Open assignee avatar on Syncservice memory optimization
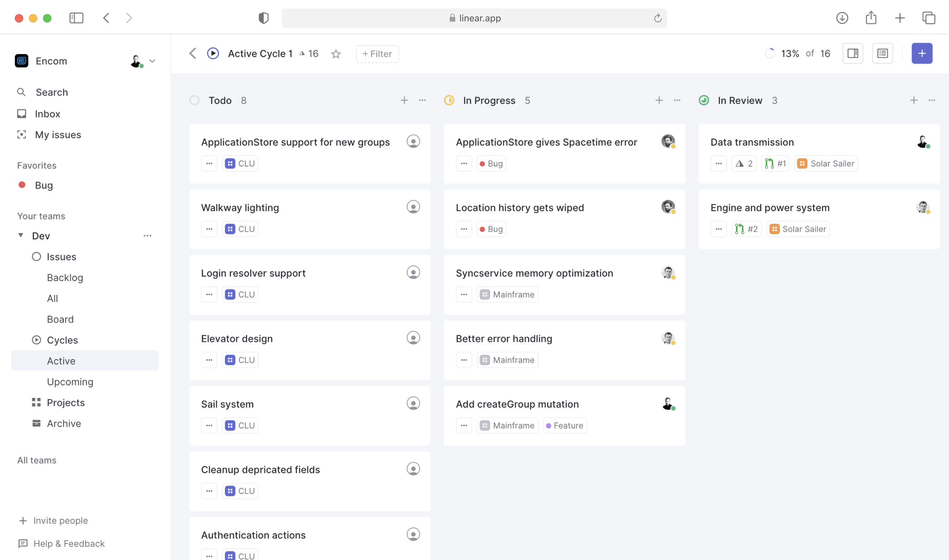The height and width of the screenshot is (560, 949). [668, 273]
